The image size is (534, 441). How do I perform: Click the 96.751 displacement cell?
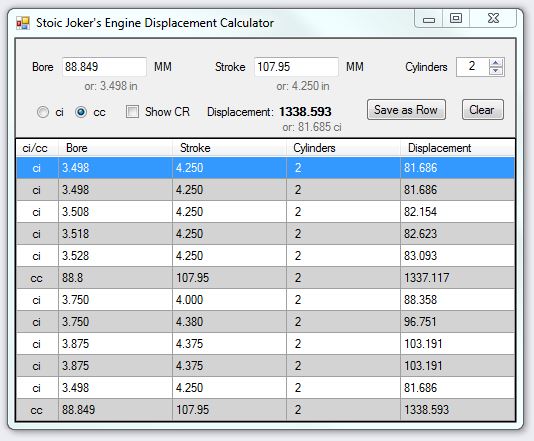point(457,322)
